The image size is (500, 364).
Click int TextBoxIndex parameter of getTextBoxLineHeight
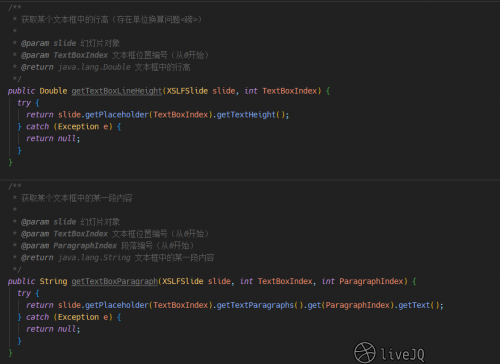[x=281, y=91]
